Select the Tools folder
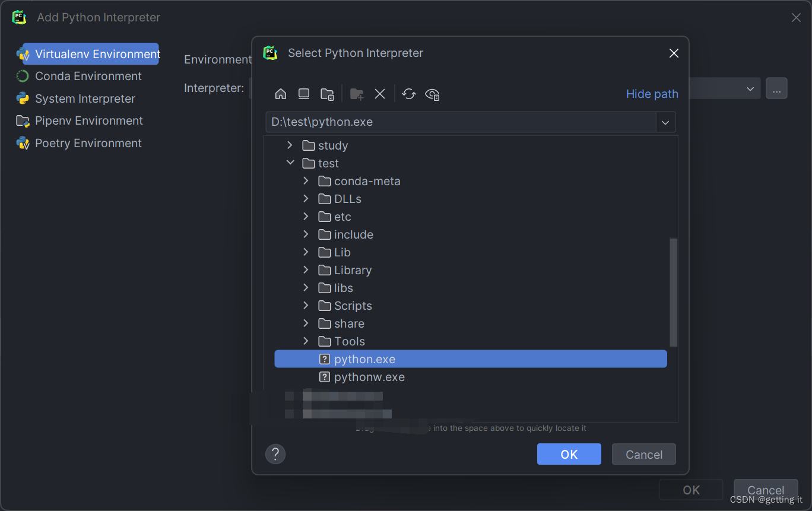The image size is (812, 511). (x=350, y=341)
